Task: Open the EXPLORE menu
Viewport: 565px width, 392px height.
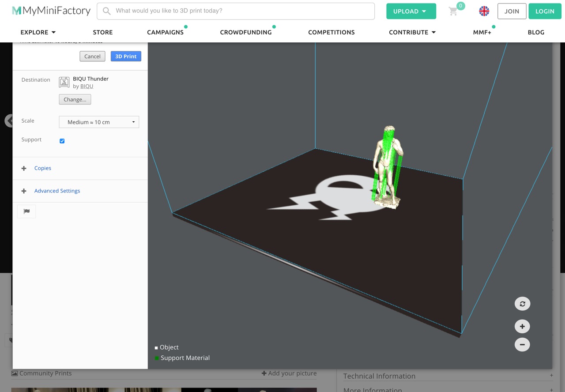Action: (x=38, y=32)
